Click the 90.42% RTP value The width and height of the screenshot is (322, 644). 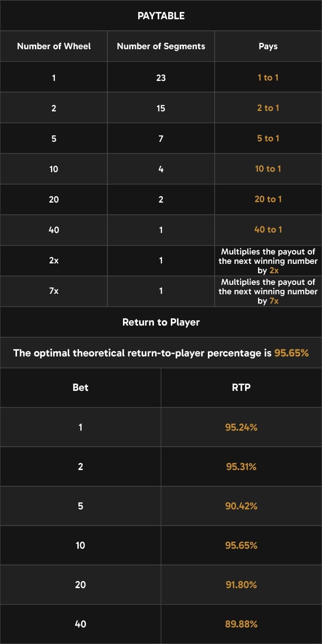coord(241,506)
